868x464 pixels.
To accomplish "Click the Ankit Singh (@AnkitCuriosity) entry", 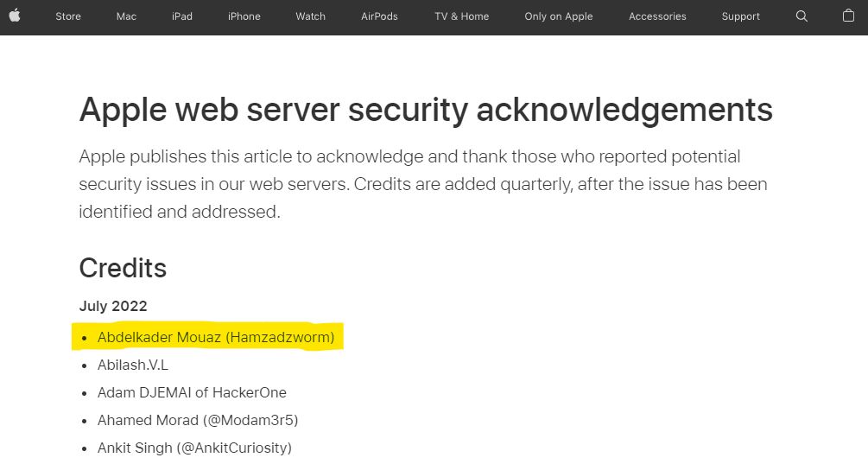I will tap(194, 448).
